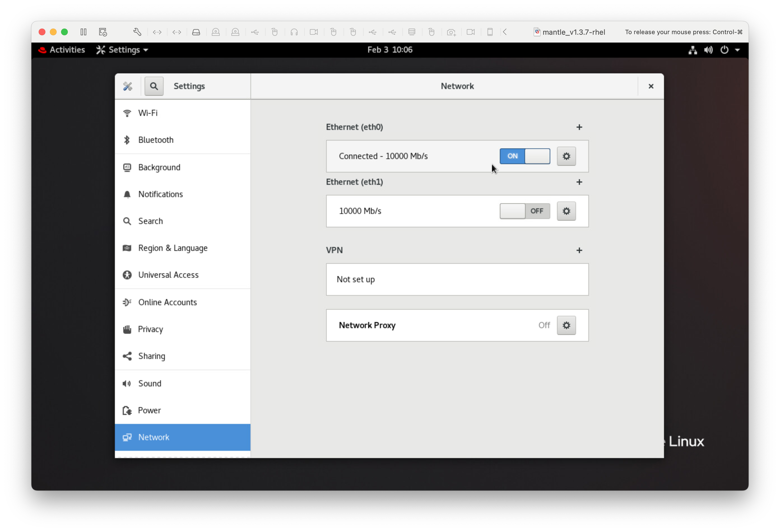This screenshot has height=532, width=780.
Task: Expand the system power menu arrow
Action: (737, 50)
